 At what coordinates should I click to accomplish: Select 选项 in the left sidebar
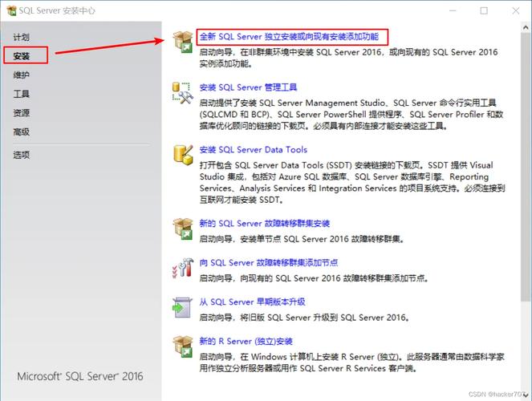pos(22,155)
